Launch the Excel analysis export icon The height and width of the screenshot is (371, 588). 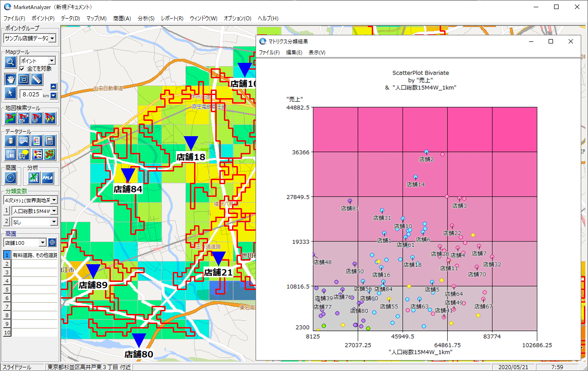[x=34, y=178]
